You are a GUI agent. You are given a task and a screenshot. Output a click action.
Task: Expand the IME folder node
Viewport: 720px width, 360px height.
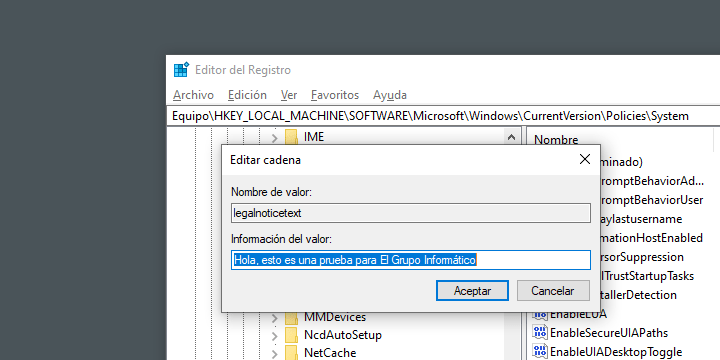pyautogui.click(x=275, y=137)
